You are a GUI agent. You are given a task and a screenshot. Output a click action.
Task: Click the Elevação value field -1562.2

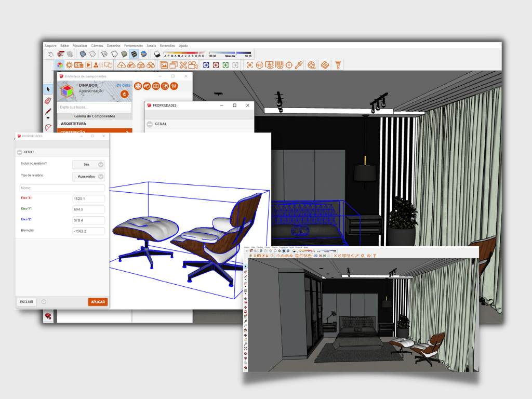point(88,231)
